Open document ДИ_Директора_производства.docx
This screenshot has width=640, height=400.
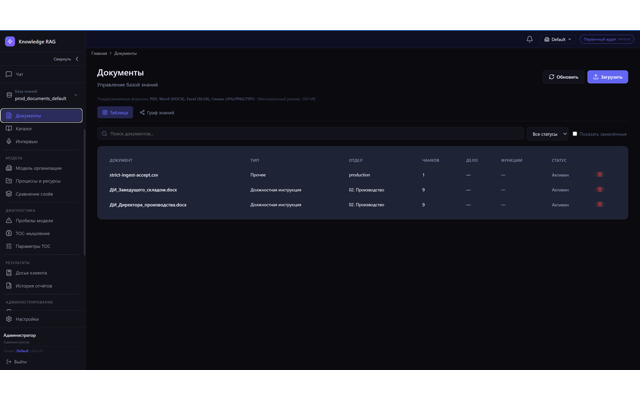[148, 205]
